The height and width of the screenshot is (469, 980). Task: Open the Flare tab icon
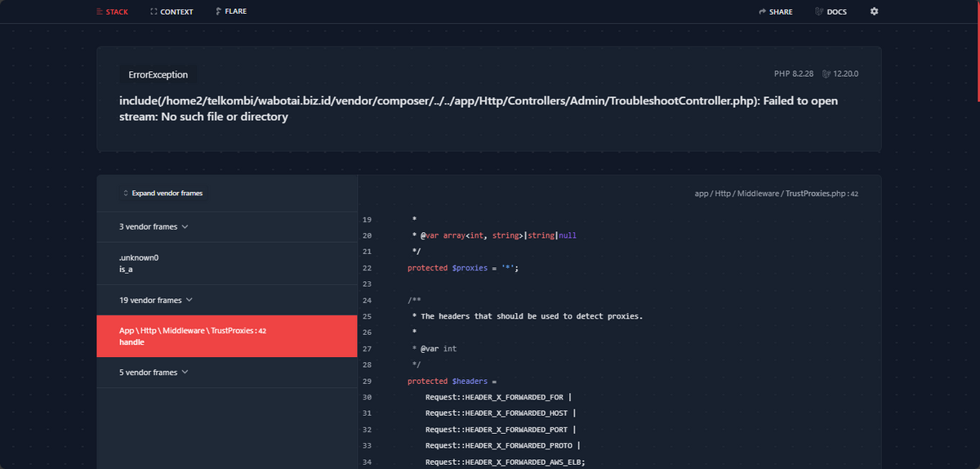coord(218,11)
